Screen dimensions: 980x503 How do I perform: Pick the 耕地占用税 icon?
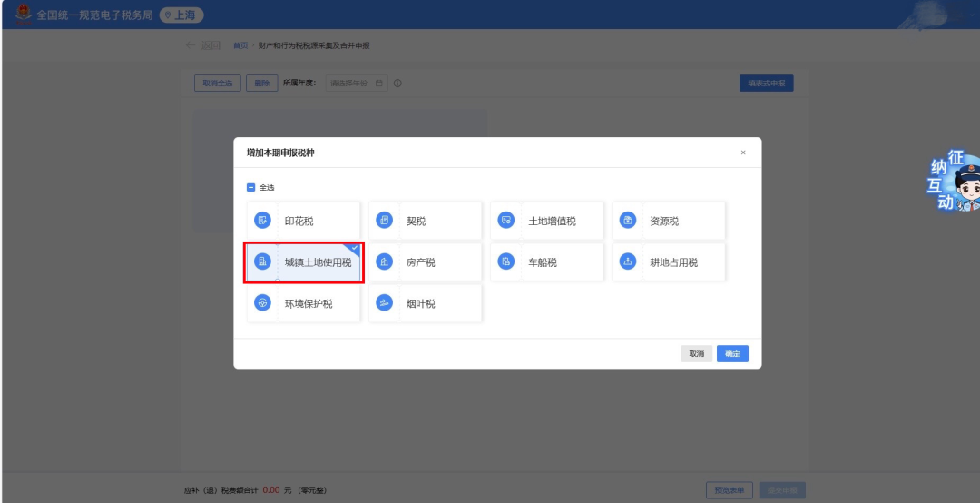(627, 262)
